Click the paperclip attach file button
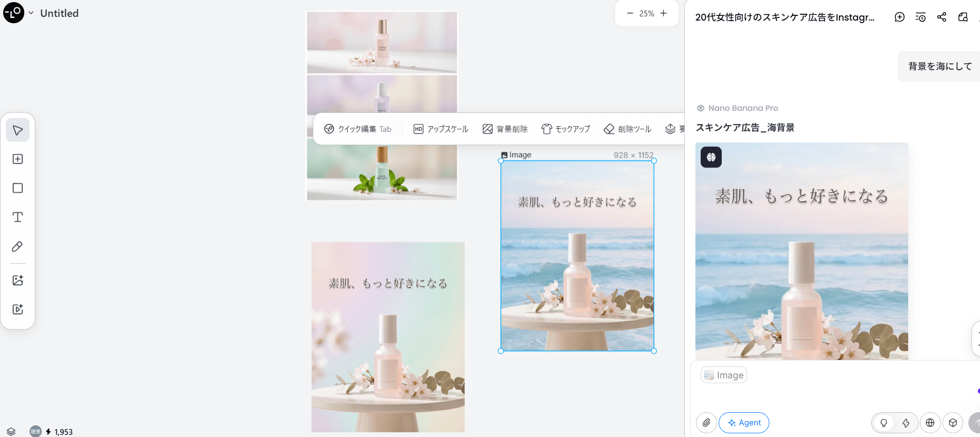Viewport: 980px width, 437px height. tap(706, 423)
